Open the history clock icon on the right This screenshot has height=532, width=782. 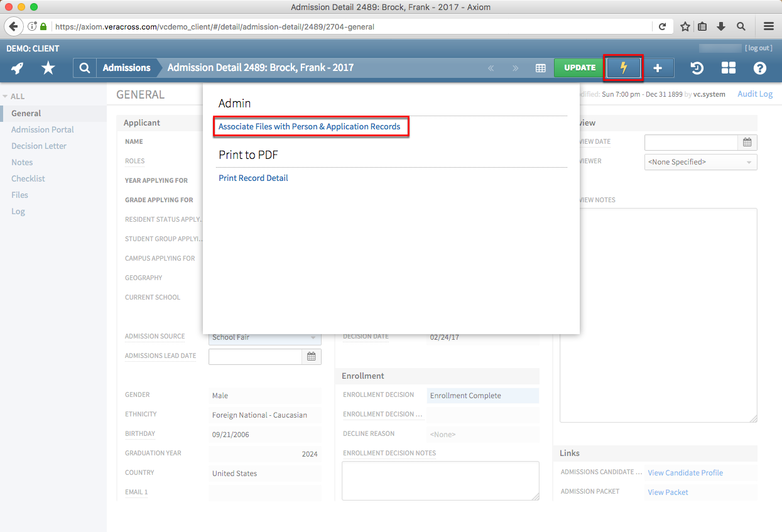697,67
